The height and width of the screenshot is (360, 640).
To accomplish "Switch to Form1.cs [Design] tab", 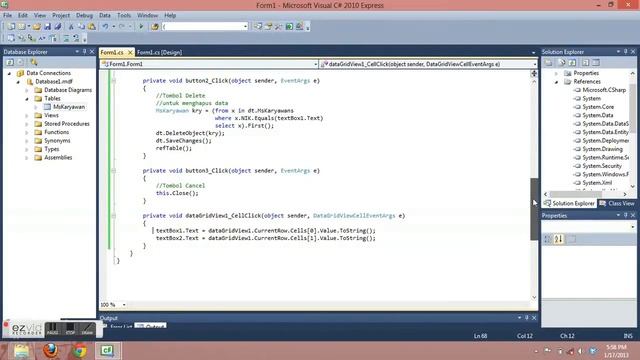I will (160, 52).
